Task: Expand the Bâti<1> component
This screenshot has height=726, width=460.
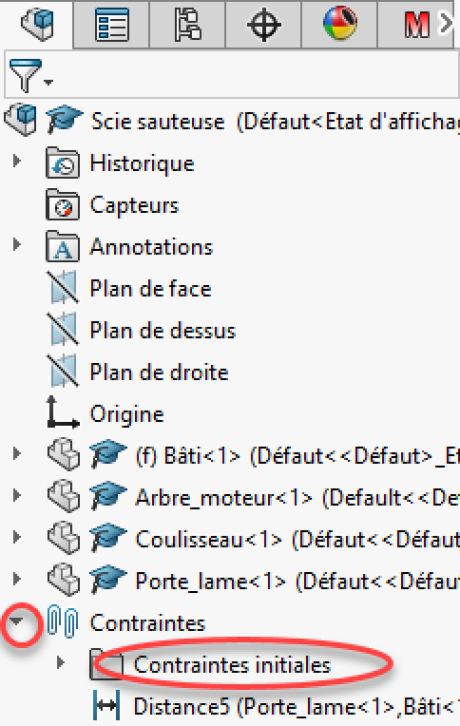Action: click(17, 453)
